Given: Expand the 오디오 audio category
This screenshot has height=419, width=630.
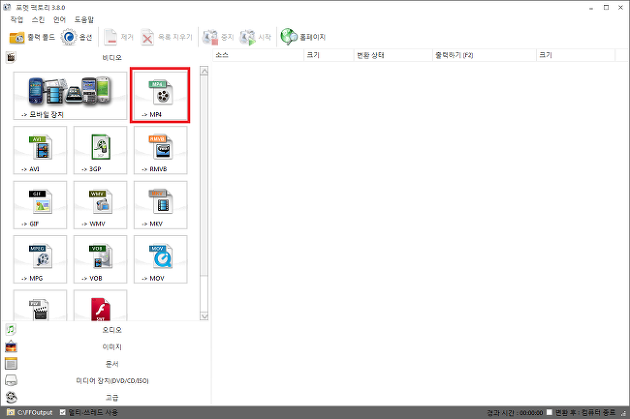Looking at the screenshot, I should point(106,330).
